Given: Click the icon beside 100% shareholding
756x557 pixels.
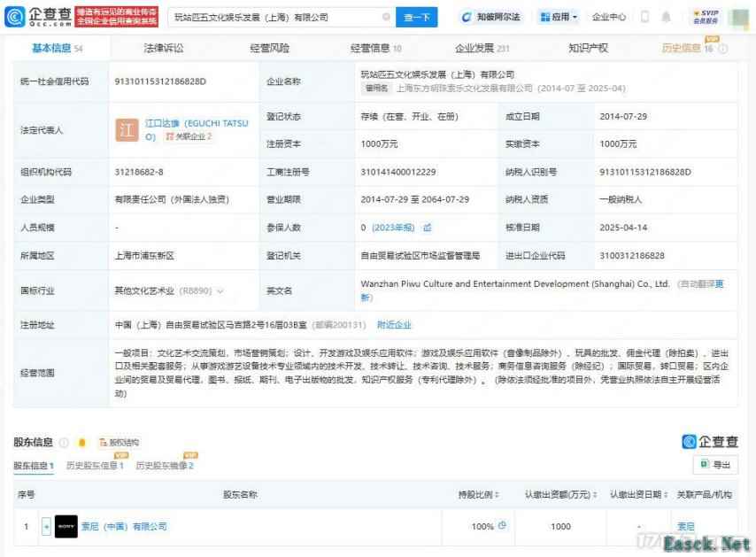Looking at the screenshot, I should 502,525.
